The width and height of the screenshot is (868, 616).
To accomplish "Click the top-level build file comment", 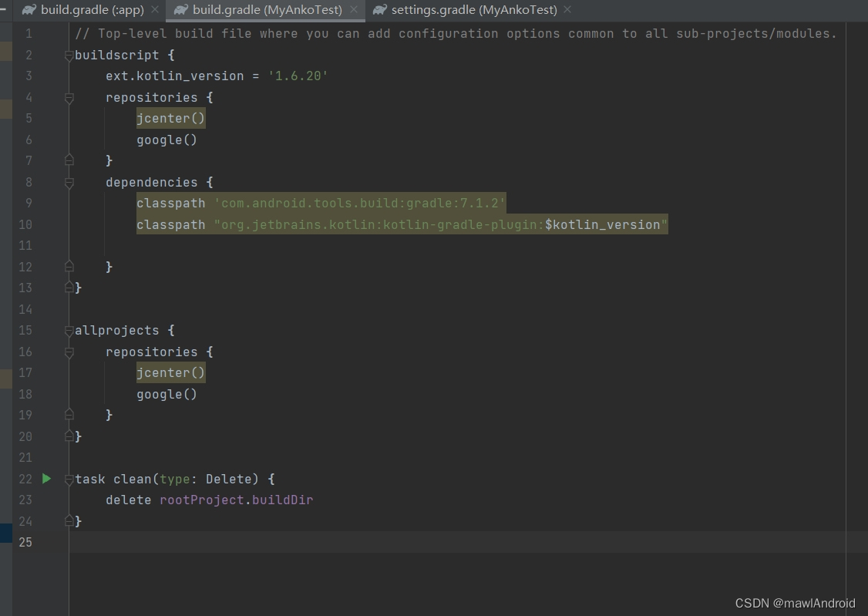I will coord(455,34).
